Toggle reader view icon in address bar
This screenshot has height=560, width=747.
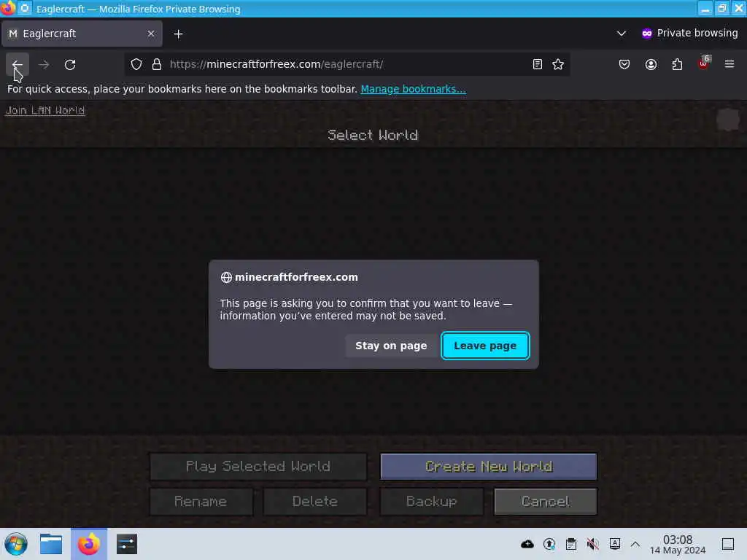point(538,64)
